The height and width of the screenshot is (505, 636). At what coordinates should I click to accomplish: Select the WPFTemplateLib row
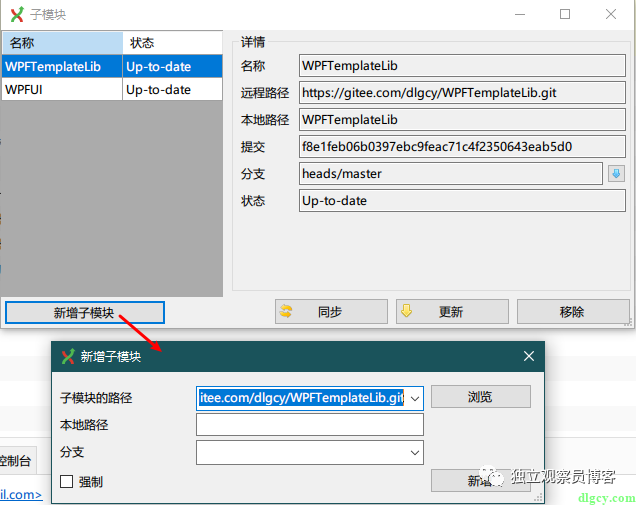pyautogui.click(x=112, y=67)
